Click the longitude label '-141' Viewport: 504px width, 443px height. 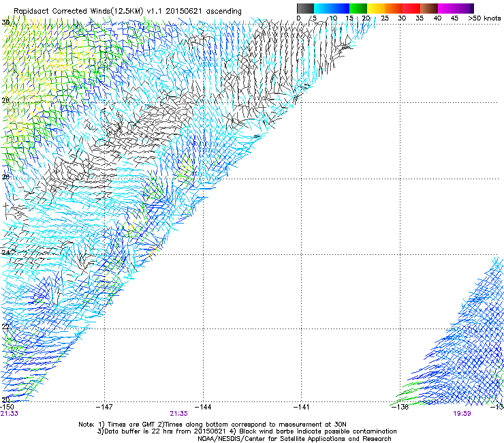tap(302, 408)
